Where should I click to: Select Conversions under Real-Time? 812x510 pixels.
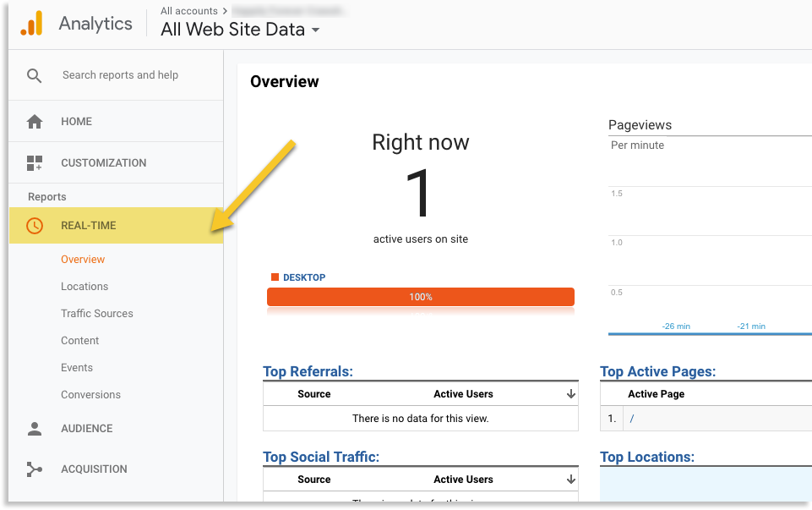[90, 395]
